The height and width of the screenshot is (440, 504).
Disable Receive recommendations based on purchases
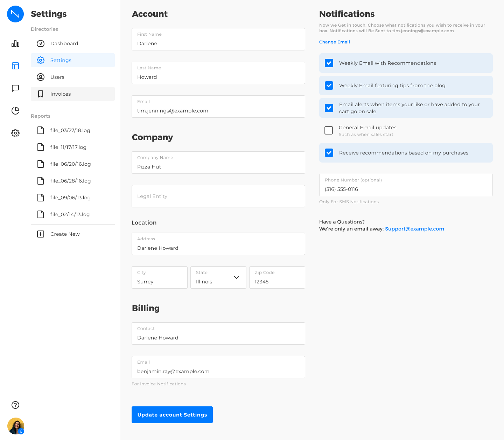pyautogui.click(x=329, y=153)
